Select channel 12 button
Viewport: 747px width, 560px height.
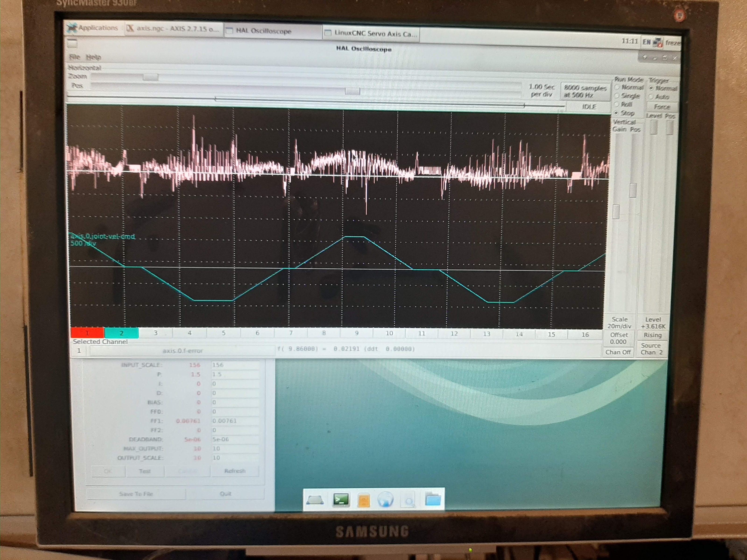454,333
